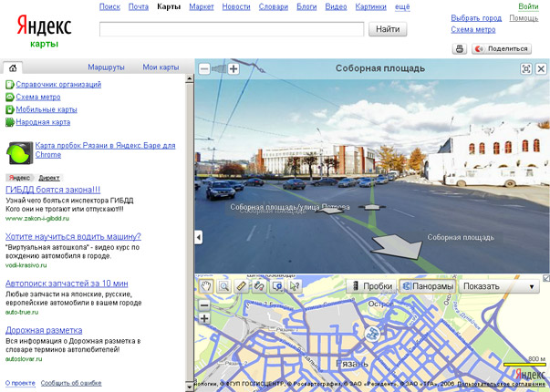Viewport: 550px width, 392px height.
Task: Open the Показать dropdown
Action: coord(499,286)
